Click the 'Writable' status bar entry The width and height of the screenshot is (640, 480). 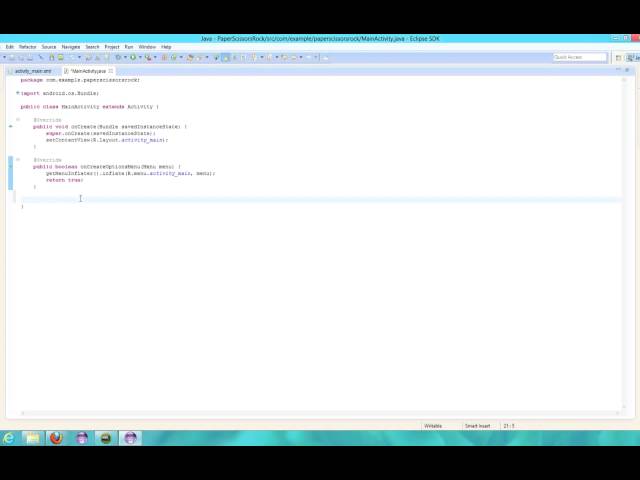(433, 426)
